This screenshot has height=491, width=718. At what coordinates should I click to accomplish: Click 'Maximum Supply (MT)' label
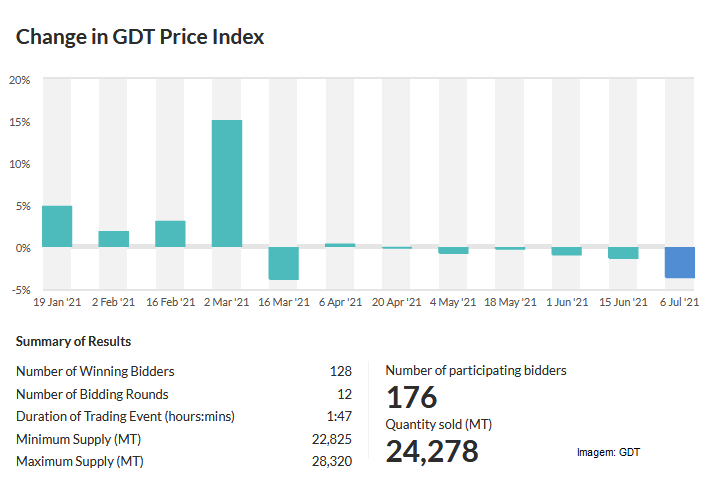pos(80,461)
